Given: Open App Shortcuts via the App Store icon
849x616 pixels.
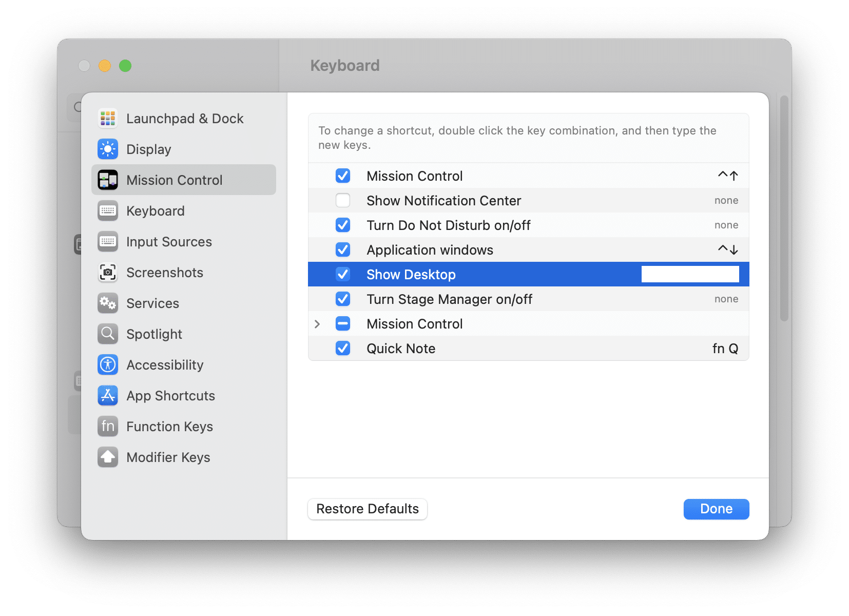Looking at the screenshot, I should (107, 395).
